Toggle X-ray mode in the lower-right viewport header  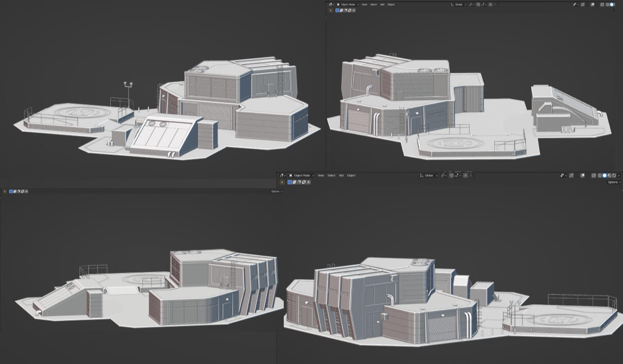[594, 176]
